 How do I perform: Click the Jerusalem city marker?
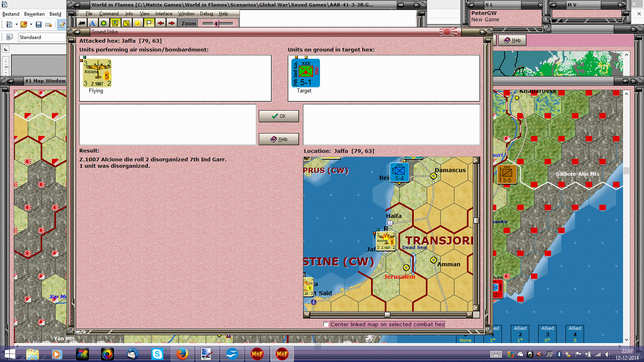(406, 267)
